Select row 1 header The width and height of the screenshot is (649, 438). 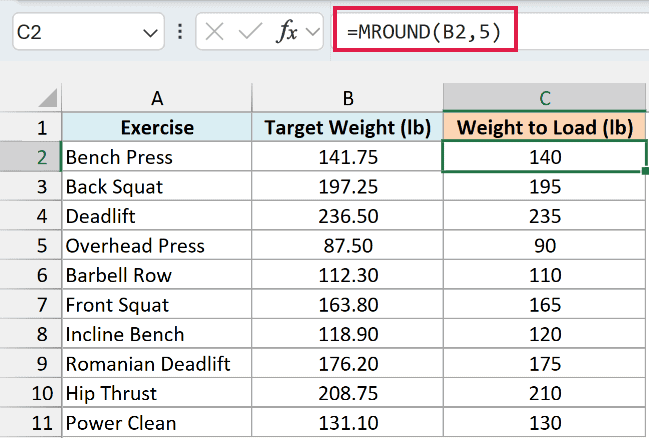pyautogui.click(x=31, y=128)
